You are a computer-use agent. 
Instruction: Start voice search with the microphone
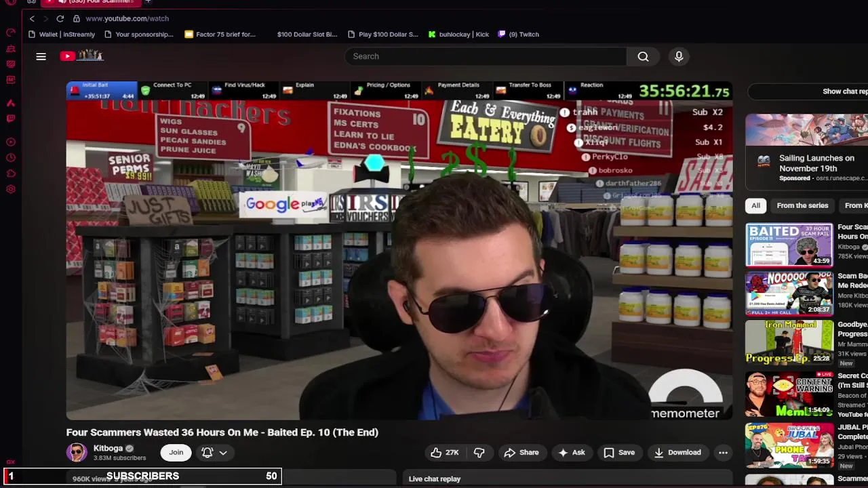(x=679, y=56)
